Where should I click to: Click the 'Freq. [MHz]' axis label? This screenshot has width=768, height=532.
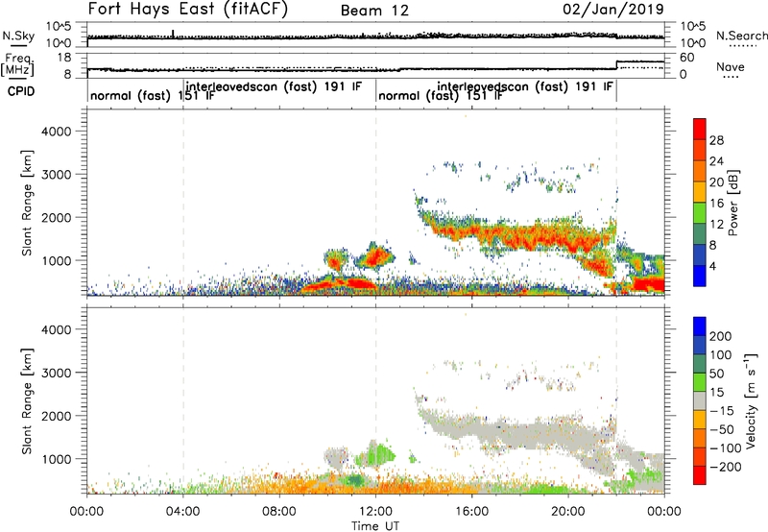click(17, 64)
